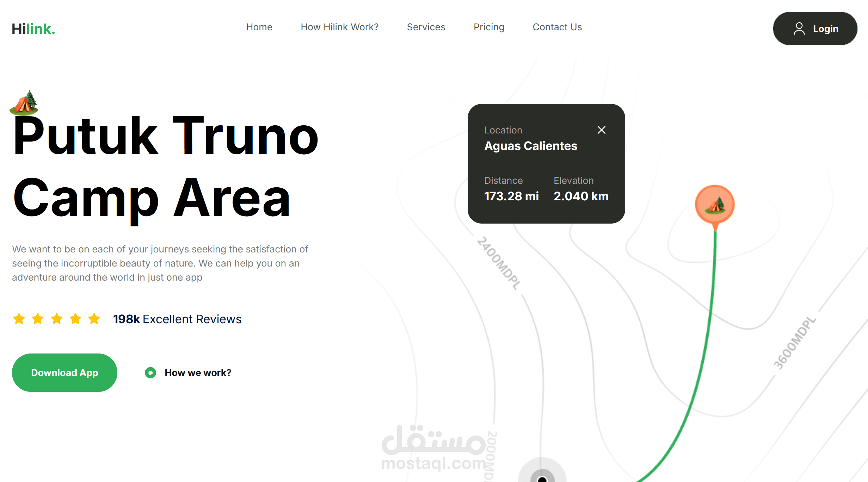Viewport: 868px width, 482px height.
Task: Close the Aguas Calientes location card
Action: point(601,130)
